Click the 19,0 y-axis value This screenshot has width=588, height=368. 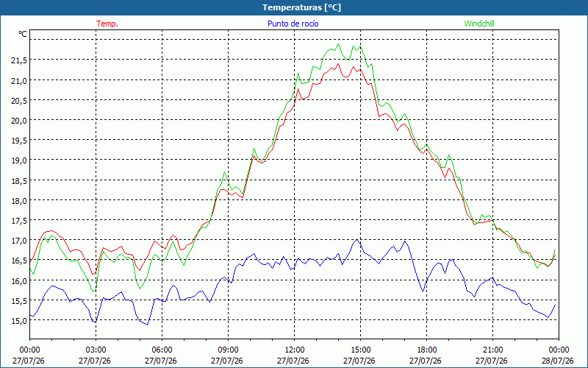(x=19, y=160)
